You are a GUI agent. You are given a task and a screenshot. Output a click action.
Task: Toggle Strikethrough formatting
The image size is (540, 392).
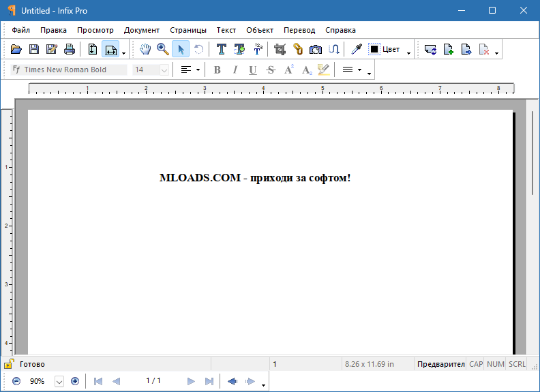(x=271, y=70)
